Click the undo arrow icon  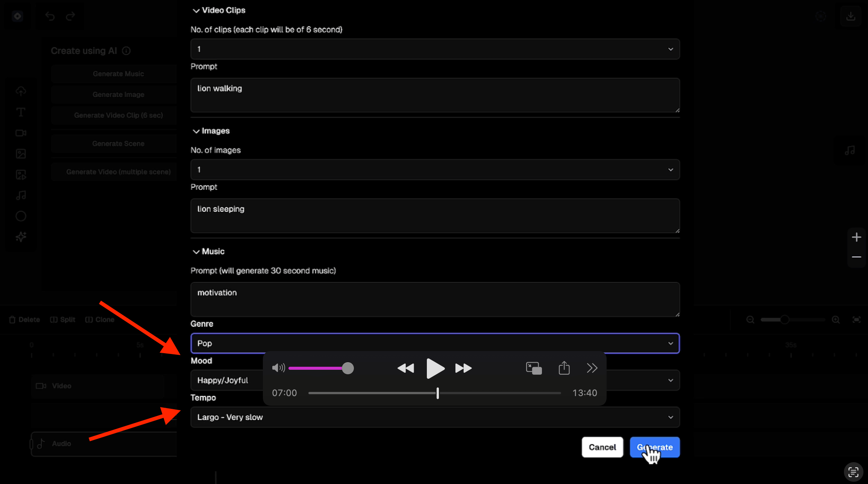50,16
